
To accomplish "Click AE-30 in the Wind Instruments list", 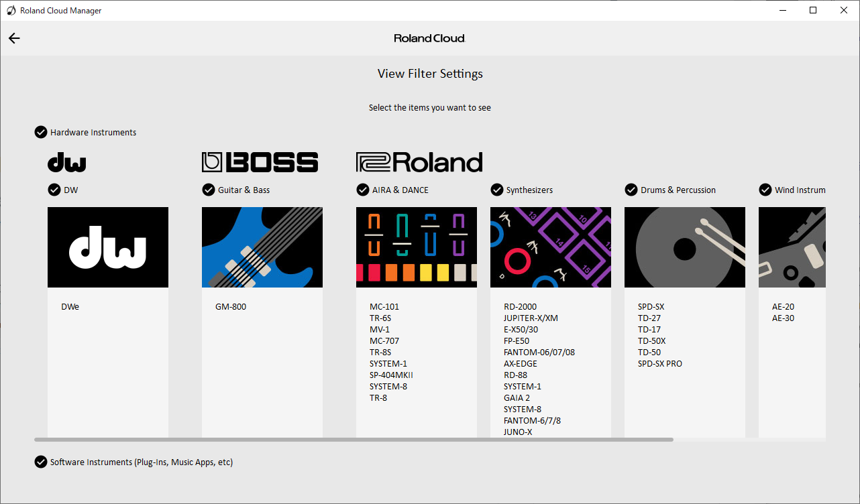I will click(784, 318).
